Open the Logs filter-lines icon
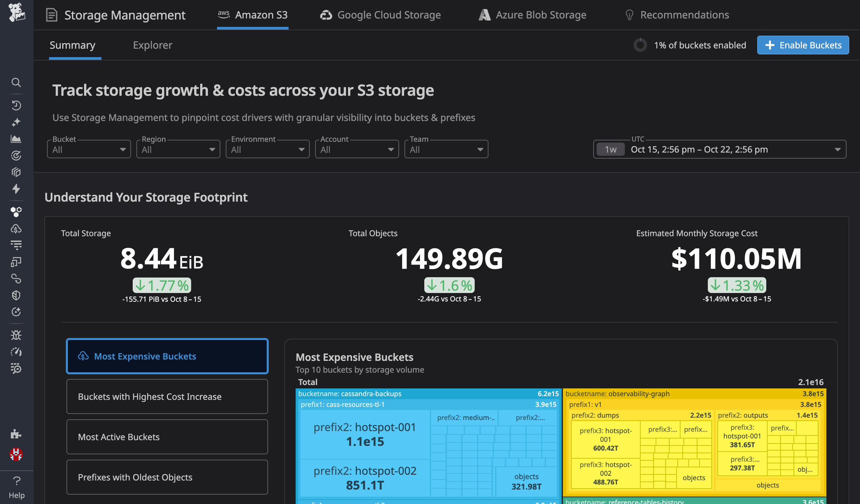 click(16, 244)
